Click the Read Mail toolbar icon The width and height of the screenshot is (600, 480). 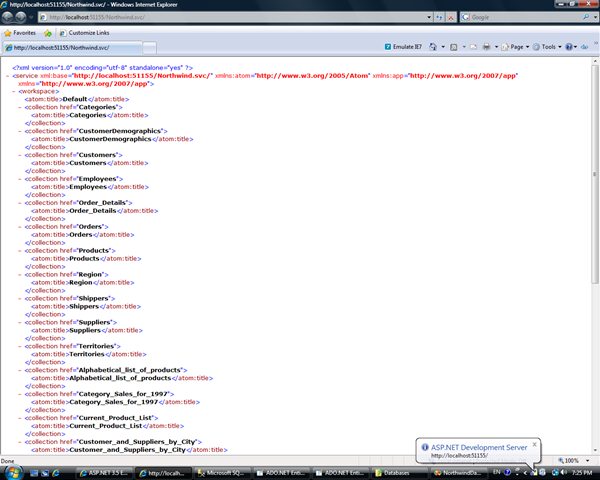pyautogui.click(x=474, y=47)
